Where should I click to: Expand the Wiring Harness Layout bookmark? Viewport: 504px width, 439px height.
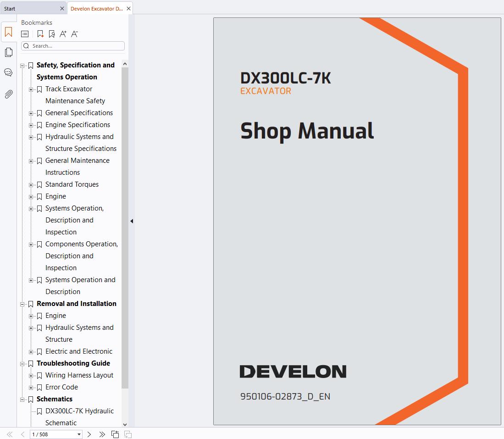pos(31,376)
